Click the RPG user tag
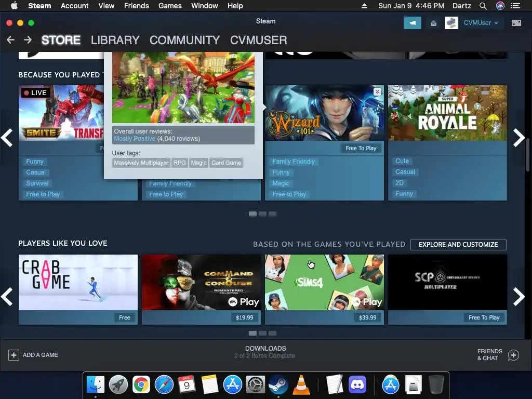Image resolution: width=532 pixels, height=399 pixels. 179,163
